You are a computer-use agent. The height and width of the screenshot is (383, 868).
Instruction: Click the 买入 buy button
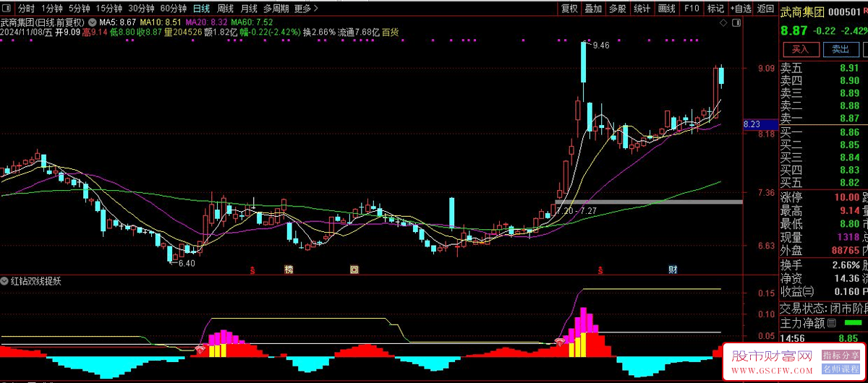800,49
